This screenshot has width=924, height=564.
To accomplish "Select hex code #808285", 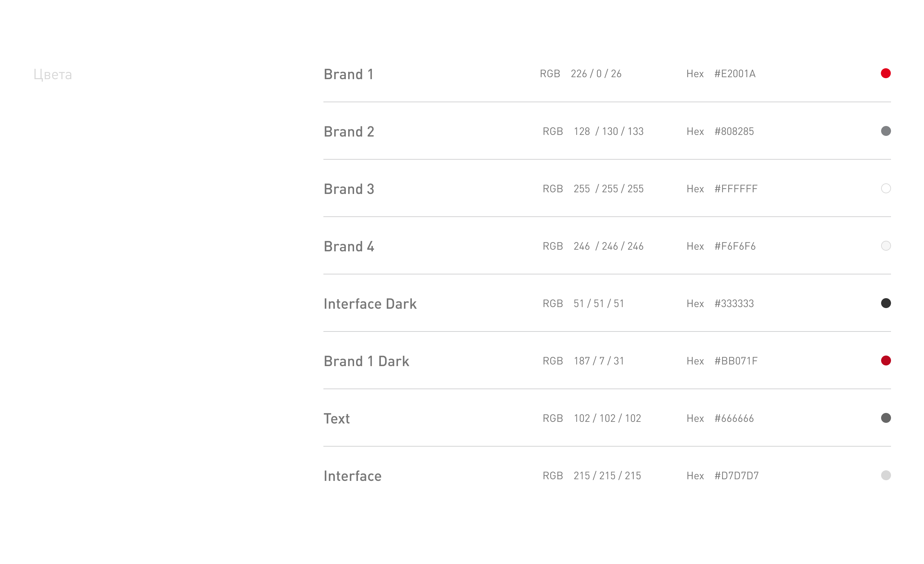I will click(x=734, y=131).
